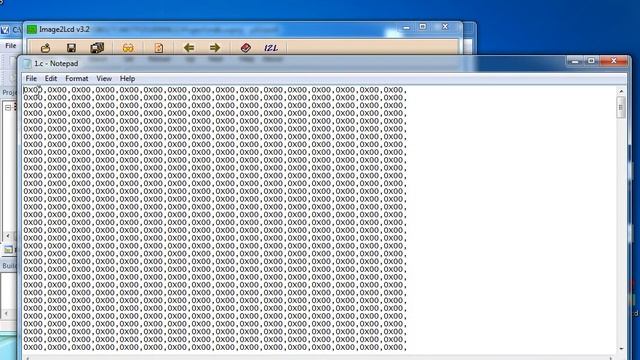640x360 pixels.
Task: Click the Open icon in Image2Lcd toolbar
Action: pos(45,48)
